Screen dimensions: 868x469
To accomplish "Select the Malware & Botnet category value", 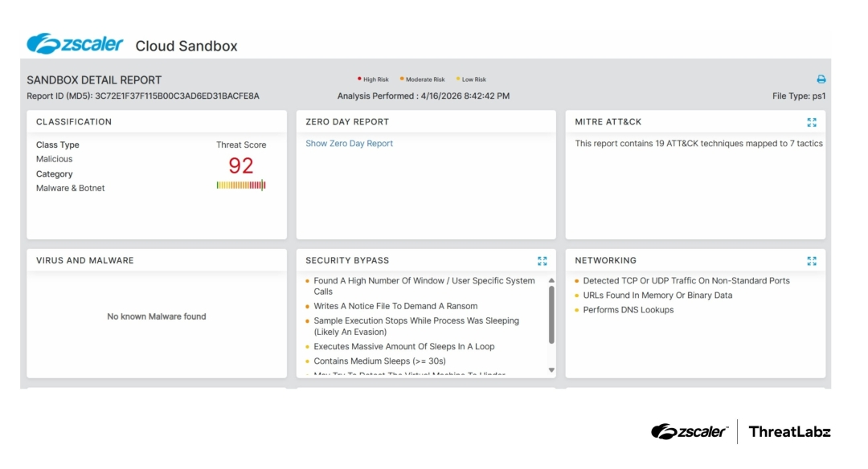I will (x=70, y=188).
